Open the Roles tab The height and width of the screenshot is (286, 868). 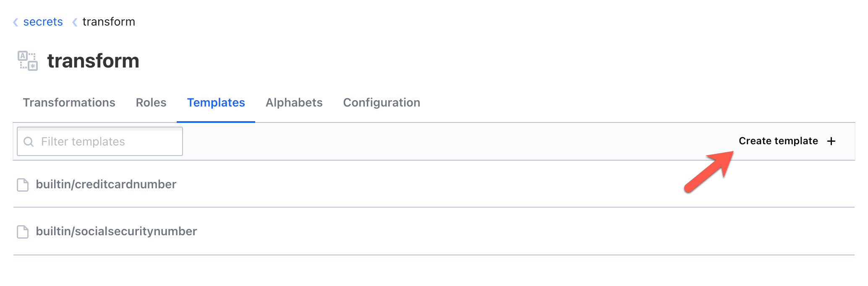coord(151,103)
